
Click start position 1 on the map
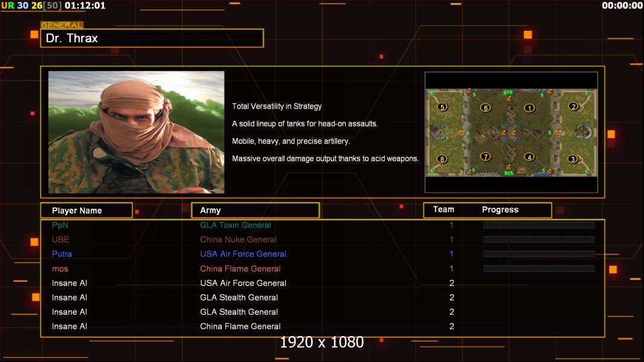point(529,108)
